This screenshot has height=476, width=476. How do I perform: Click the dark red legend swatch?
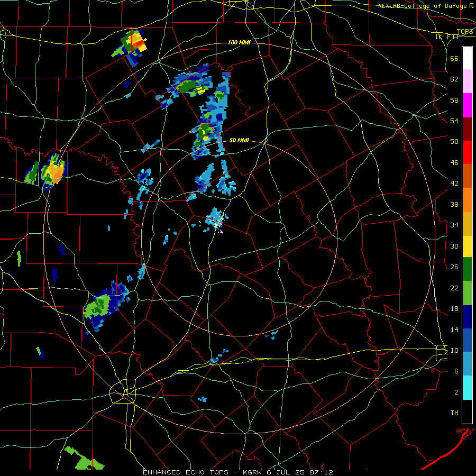[x=467, y=129]
